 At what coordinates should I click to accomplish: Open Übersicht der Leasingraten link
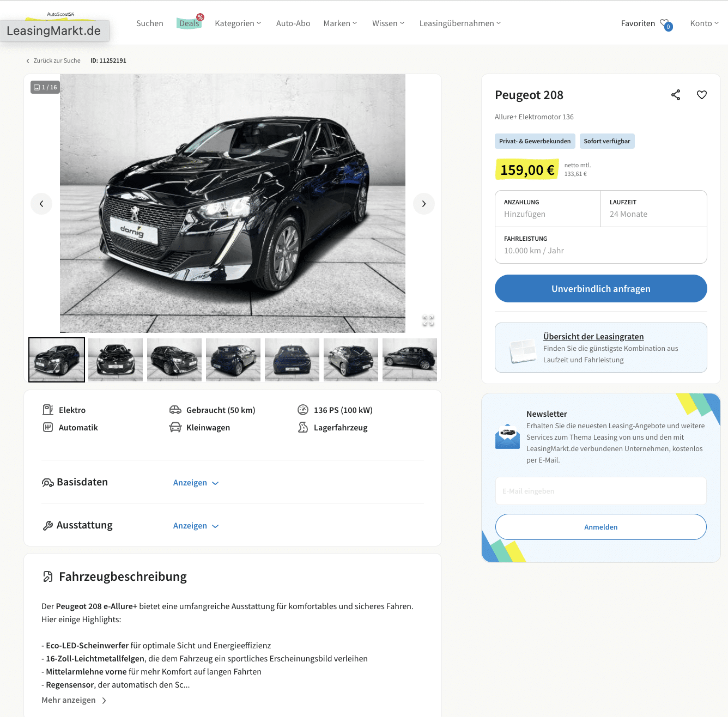click(x=593, y=337)
